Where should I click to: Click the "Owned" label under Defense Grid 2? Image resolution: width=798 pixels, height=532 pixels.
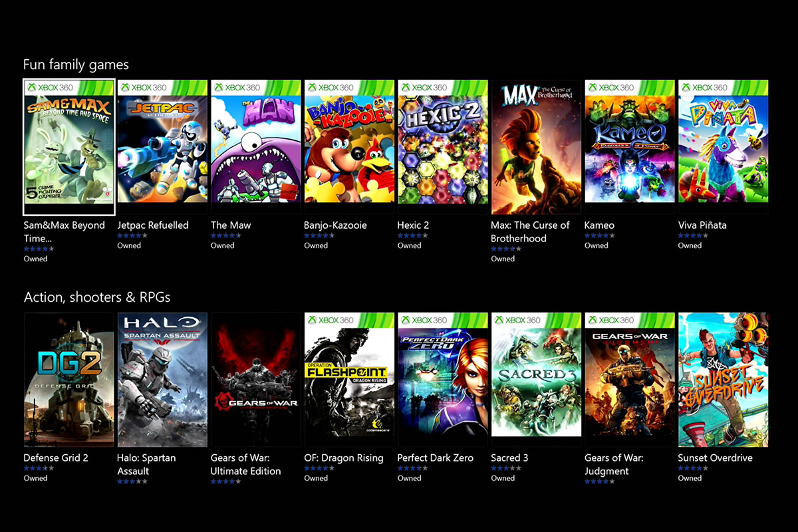(36, 478)
